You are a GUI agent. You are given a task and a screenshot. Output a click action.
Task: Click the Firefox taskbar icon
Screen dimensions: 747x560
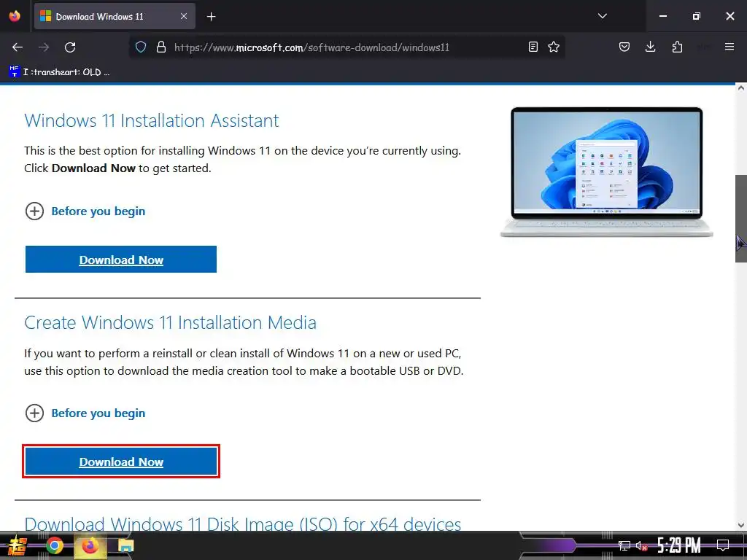tap(90, 545)
